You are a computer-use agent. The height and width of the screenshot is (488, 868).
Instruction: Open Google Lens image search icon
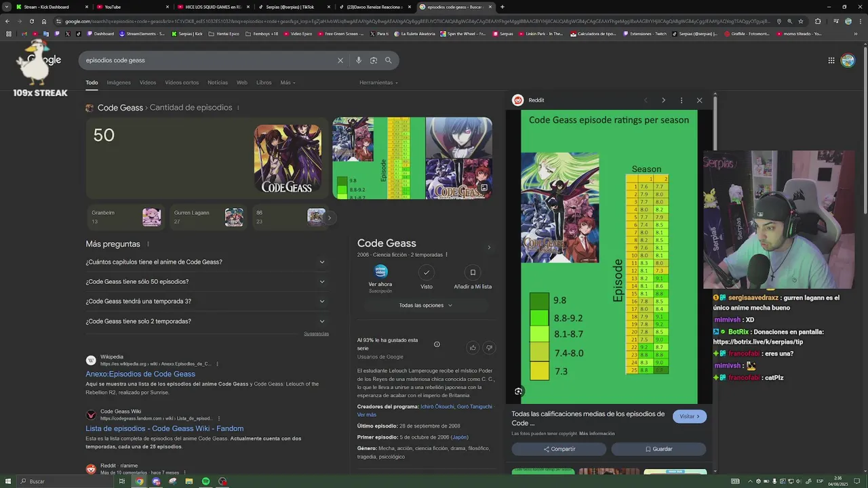[x=374, y=60]
